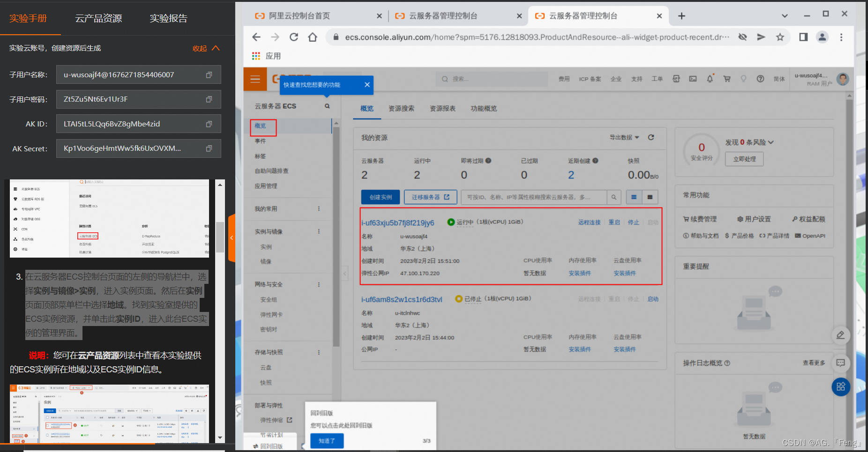
Task: Open the floating chat feedback button
Action: [840, 363]
